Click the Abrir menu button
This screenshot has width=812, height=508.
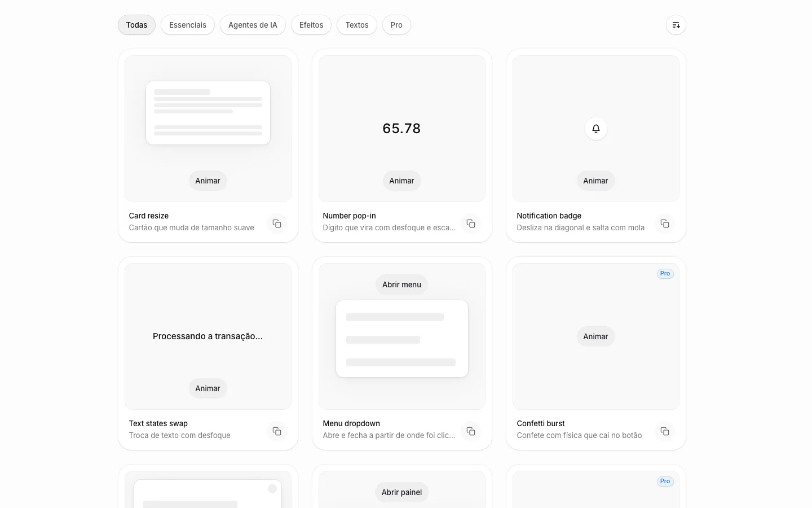pyautogui.click(x=402, y=284)
